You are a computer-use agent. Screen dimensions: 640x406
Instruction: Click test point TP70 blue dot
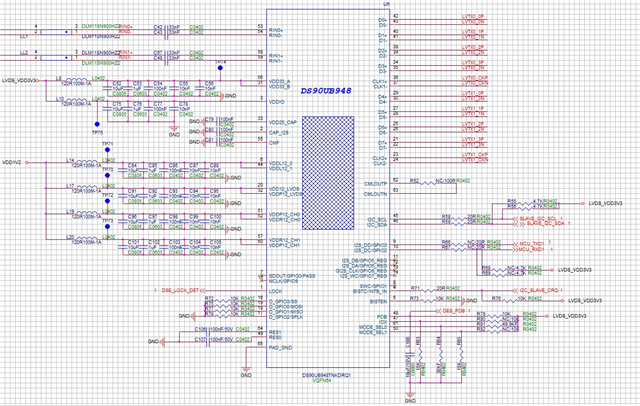tap(107, 175)
